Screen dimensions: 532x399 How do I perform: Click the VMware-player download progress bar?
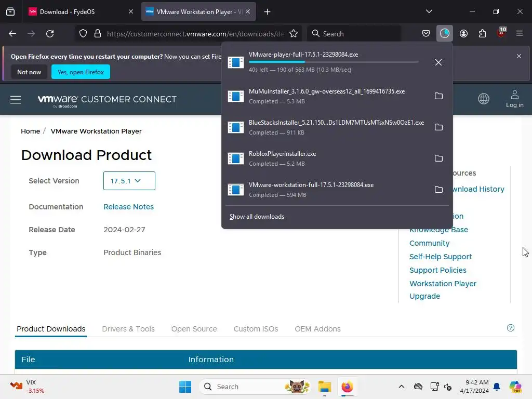pyautogui.click(x=334, y=62)
